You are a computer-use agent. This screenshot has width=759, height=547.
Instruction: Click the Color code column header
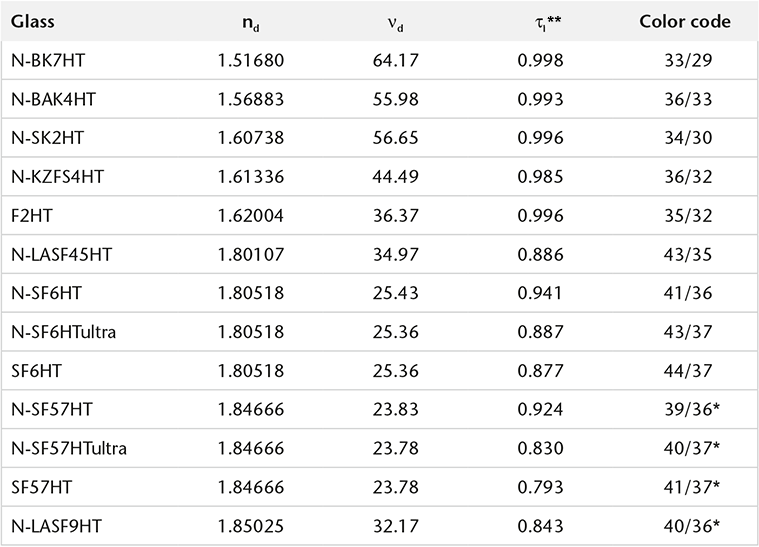point(684,22)
